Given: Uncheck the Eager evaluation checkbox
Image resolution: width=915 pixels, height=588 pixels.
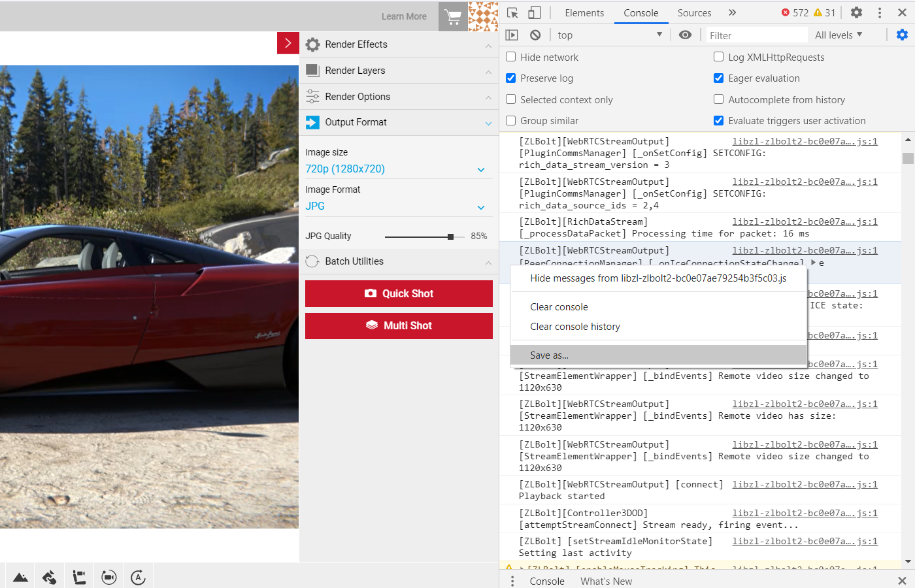Looking at the screenshot, I should click(x=719, y=78).
